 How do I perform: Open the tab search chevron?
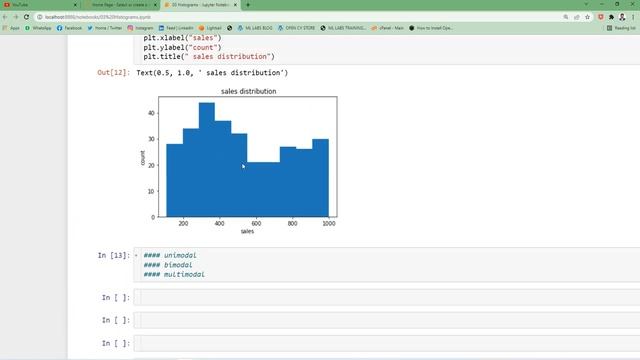click(586, 4)
